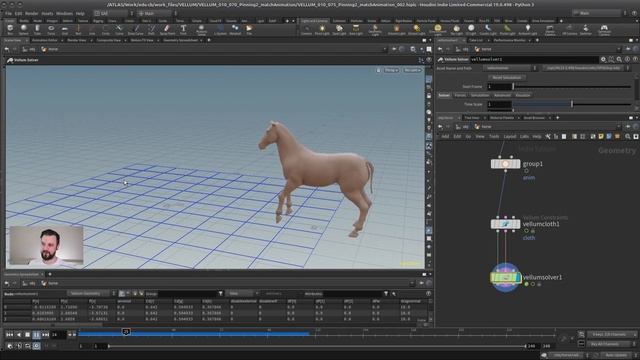Open Vellum Geometry output dropdown

[91, 293]
